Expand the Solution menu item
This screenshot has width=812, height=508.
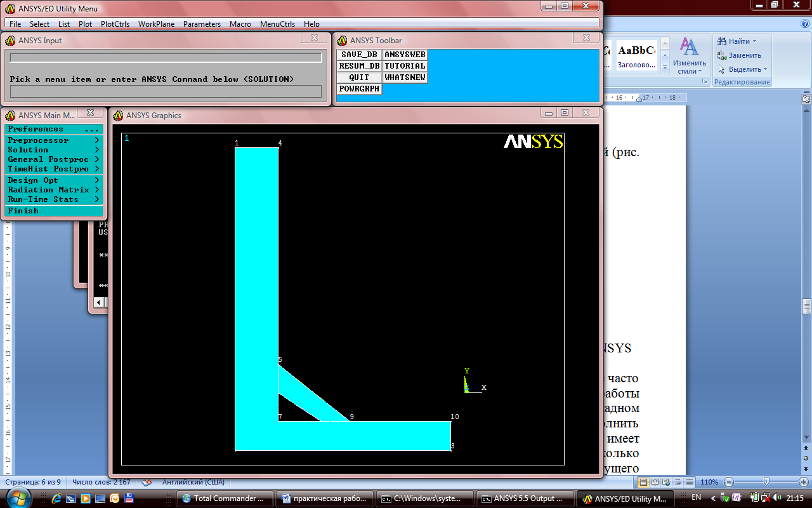point(53,150)
